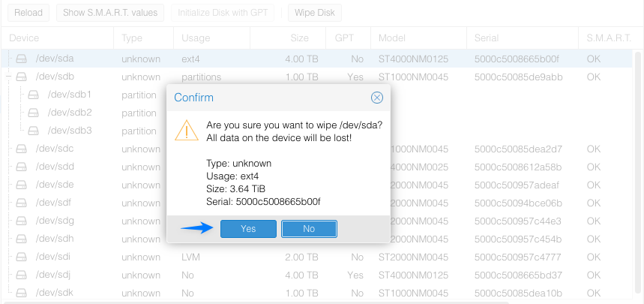Click serial 5000c500957adeaf cell
Screen dimensions: 644x304
coord(517,185)
